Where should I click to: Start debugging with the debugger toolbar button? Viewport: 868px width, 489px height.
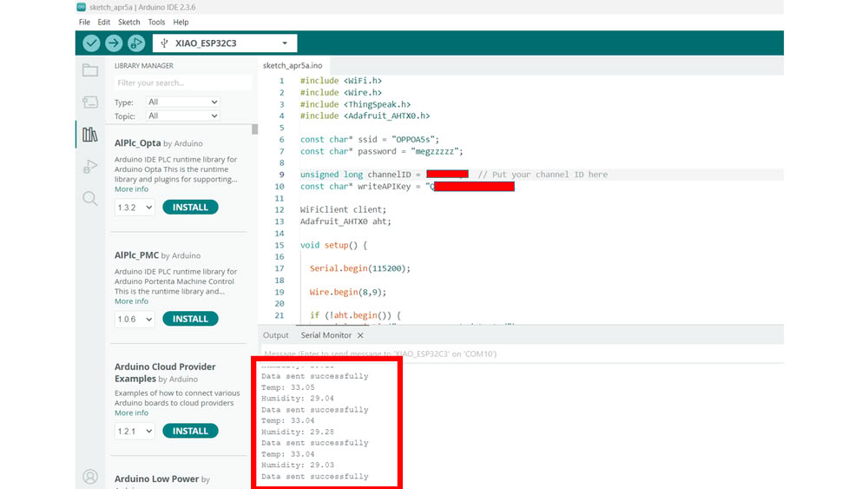tap(135, 43)
